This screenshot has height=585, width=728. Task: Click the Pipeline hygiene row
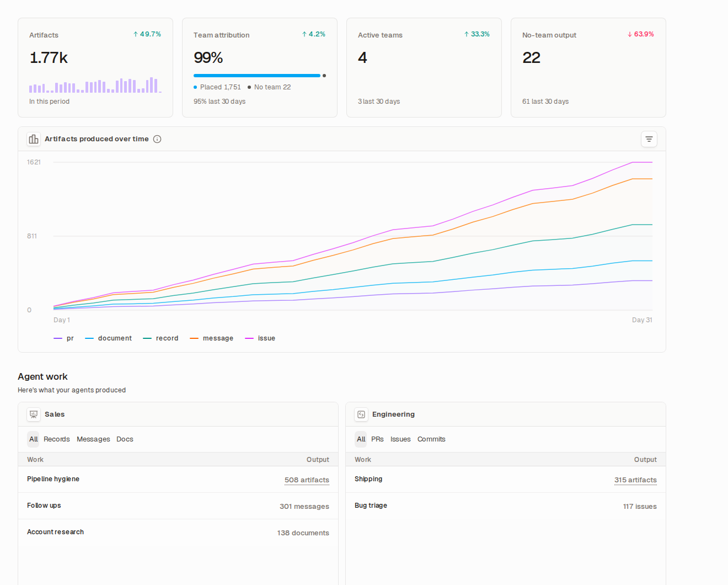tap(178, 480)
